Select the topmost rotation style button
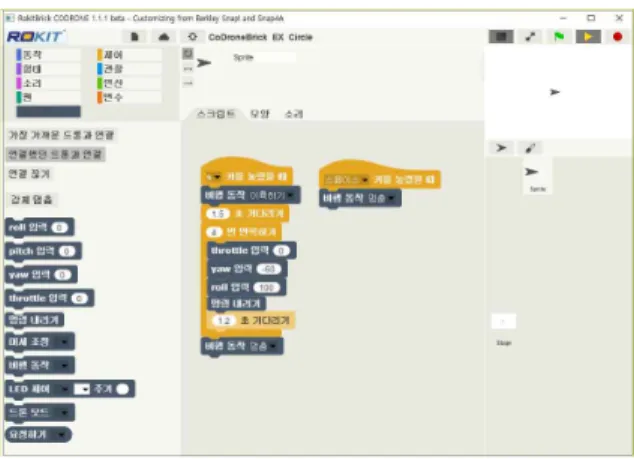Viewport: 634px width, 459px height. click(x=188, y=53)
